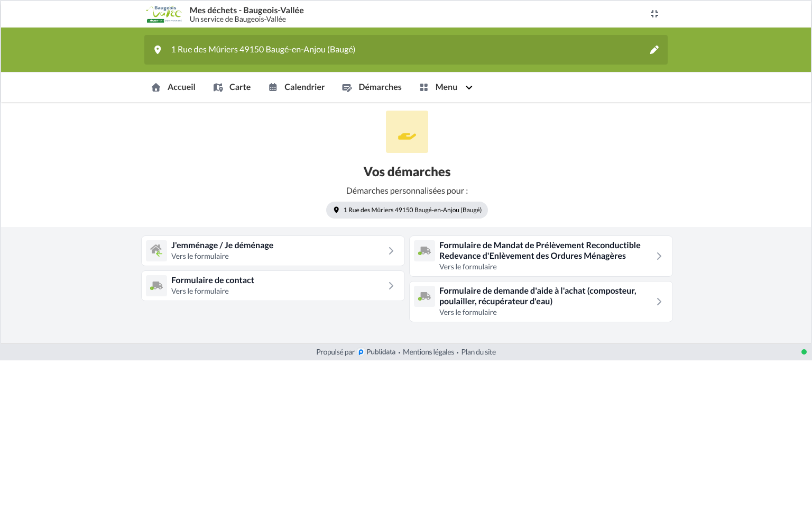Open J'emménage / Je déménage chevron

[x=391, y=251]
